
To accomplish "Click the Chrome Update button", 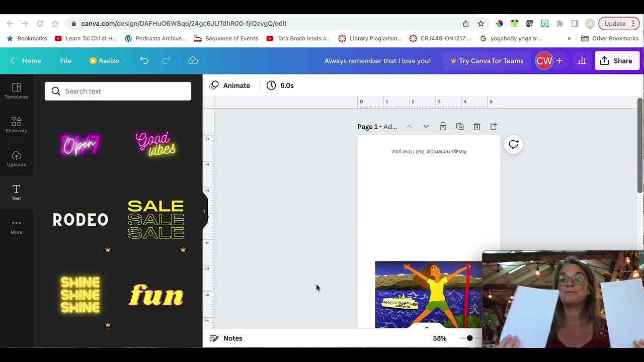I will tap(619, 24).
